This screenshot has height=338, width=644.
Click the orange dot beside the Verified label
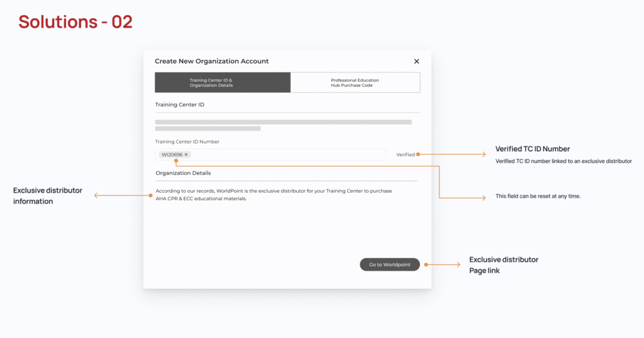418,154
